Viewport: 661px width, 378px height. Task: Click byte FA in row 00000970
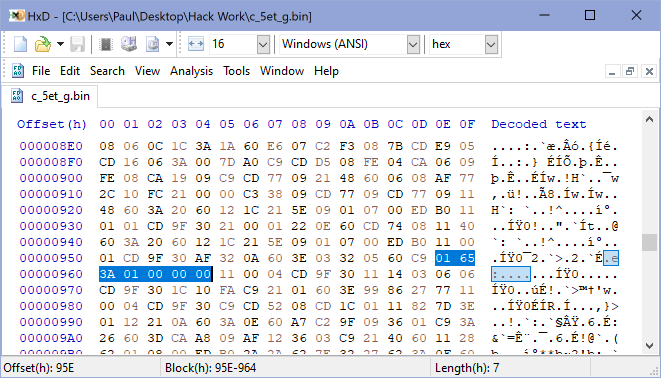coord(227,290)
